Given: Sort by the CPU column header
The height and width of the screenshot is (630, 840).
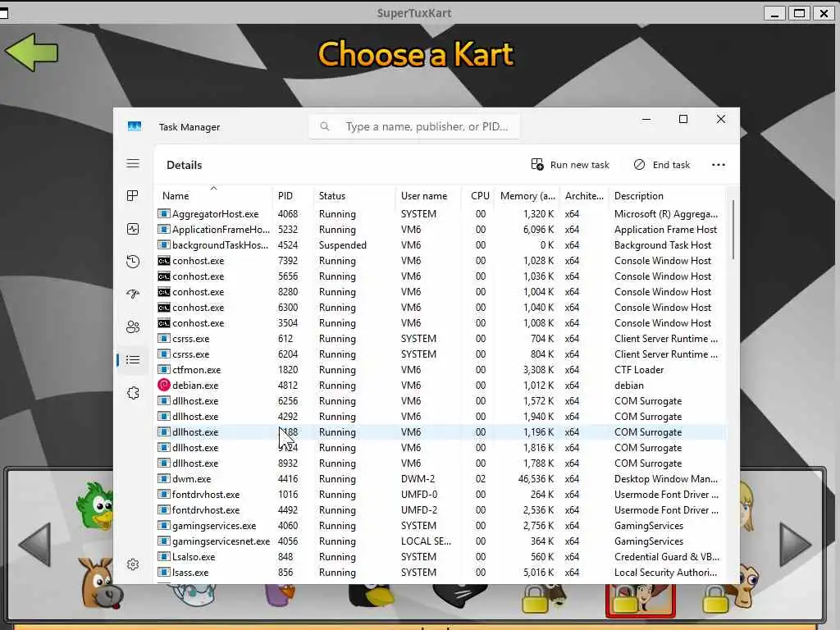Looking at the screenshot, I should tap(478, 196).
